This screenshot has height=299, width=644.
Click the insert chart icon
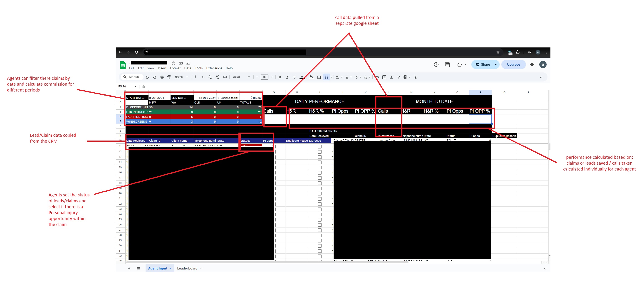pyautogui.click(x=391, y=77)
